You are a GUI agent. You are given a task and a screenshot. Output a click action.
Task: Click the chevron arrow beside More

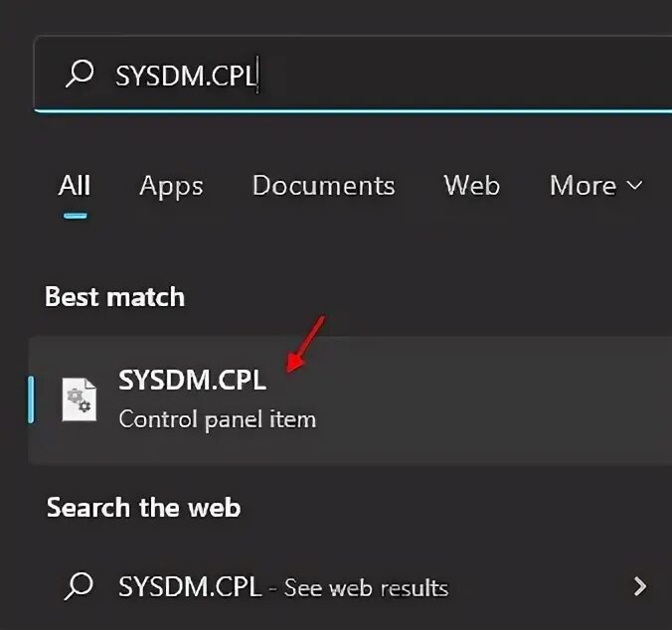[634, 186]
